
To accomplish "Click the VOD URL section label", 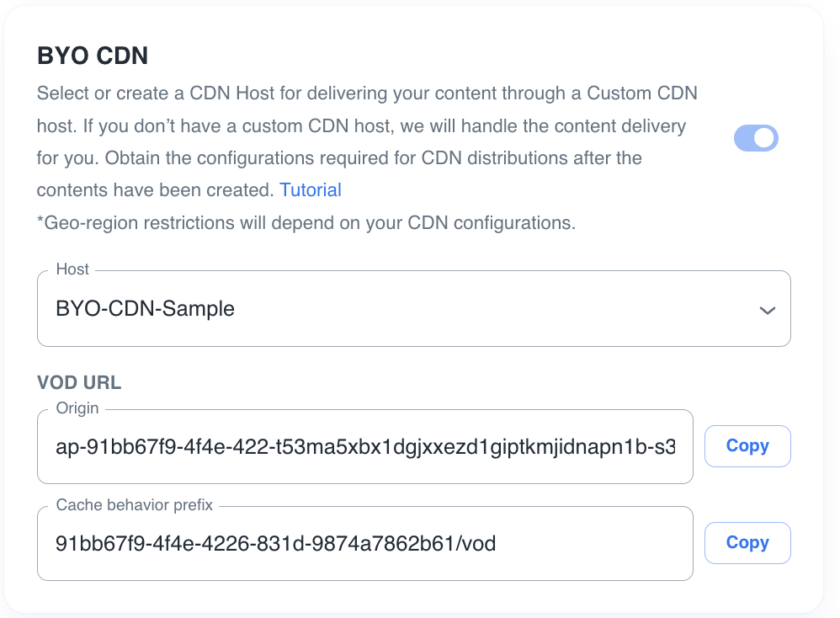I will point(79,383).
